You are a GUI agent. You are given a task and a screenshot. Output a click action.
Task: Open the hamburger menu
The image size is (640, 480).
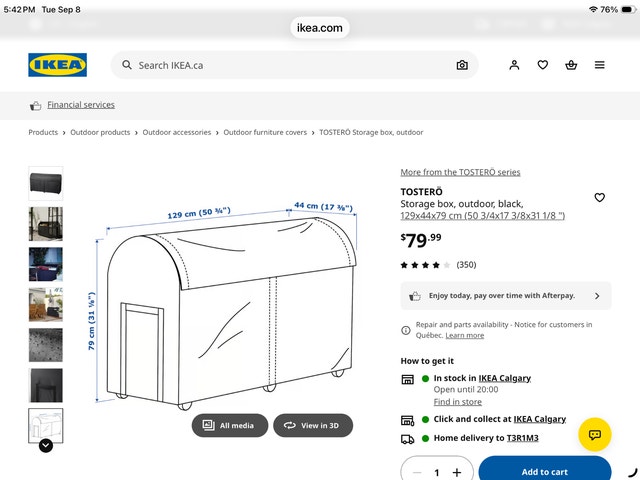[600, 65]
